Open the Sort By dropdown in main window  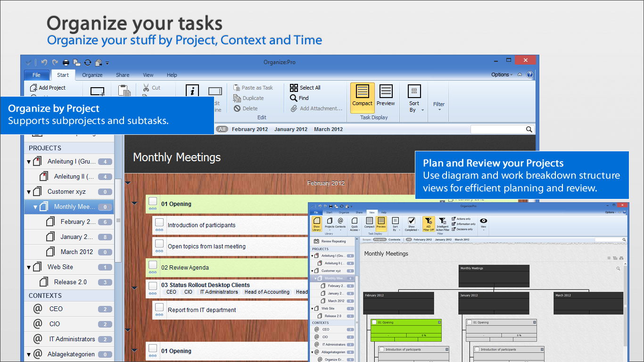tap(414, 98)
